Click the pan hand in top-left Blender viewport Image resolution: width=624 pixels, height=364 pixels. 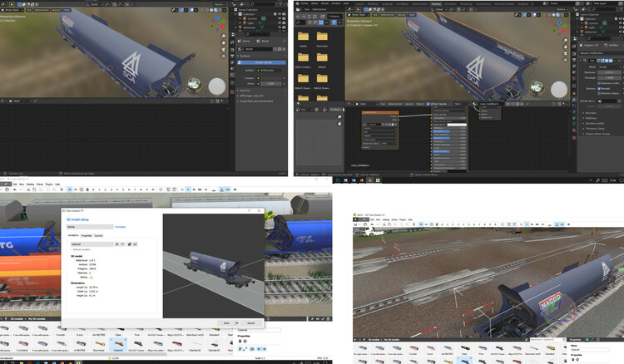[x=224, y=43]
